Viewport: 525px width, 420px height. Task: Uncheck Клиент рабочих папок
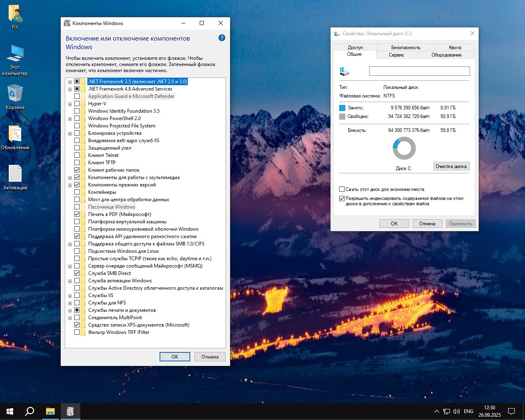click(x=77, y=170)
